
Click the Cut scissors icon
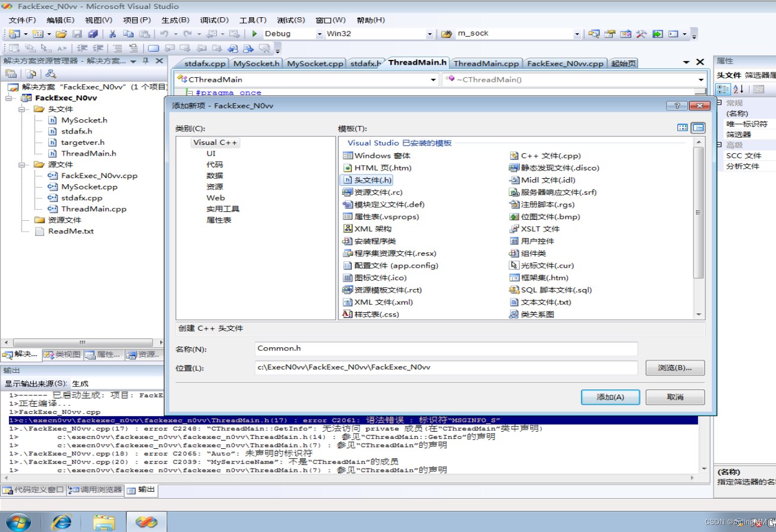(112, 34)
